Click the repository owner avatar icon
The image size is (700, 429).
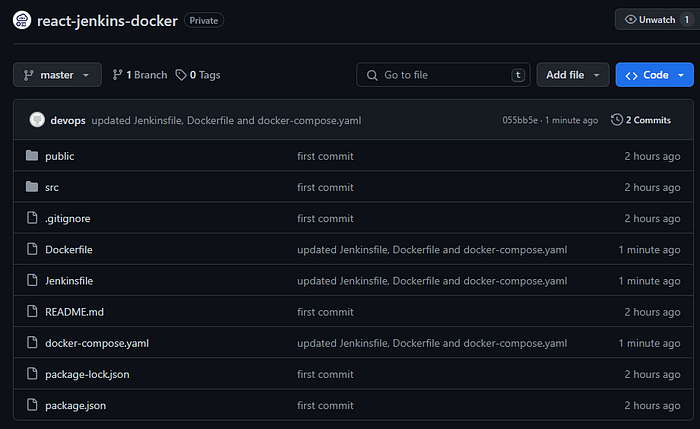(x=22, y=20)
